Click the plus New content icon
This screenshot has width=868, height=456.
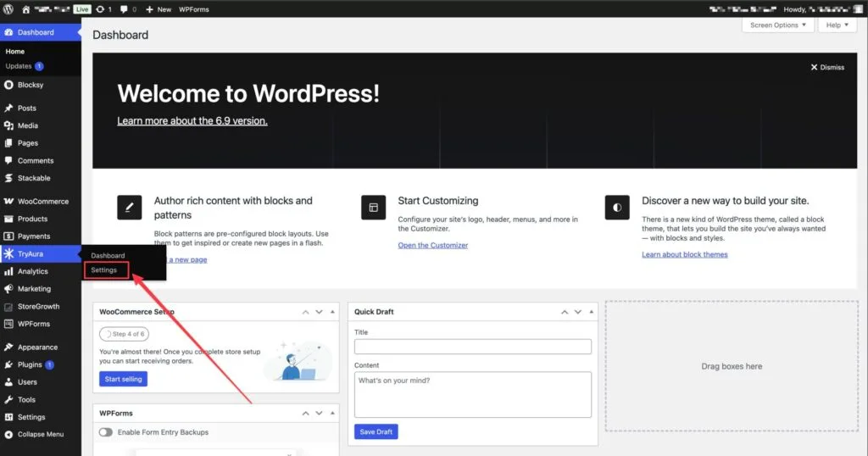(149, 8)
